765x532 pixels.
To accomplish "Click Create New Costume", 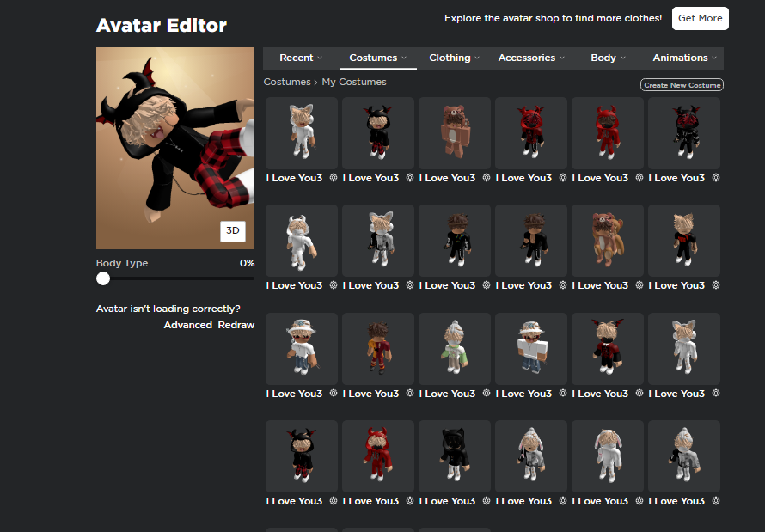I will pos(682,85).
